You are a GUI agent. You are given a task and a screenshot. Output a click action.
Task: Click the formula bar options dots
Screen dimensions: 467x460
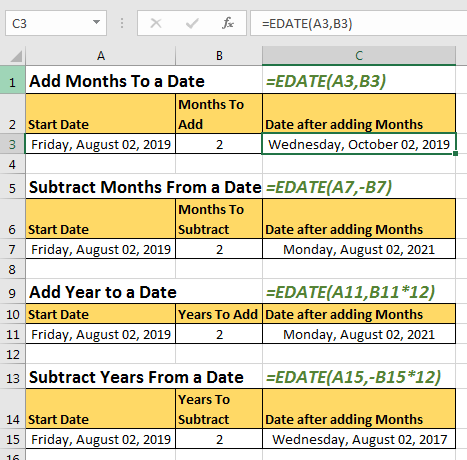pos(122,23)
